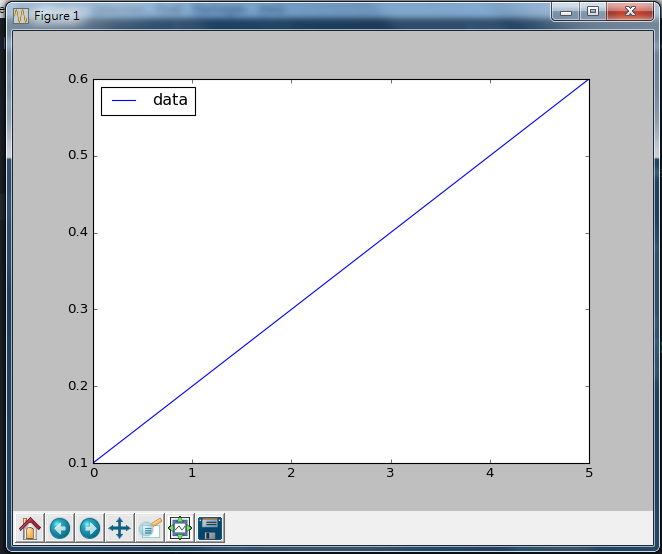Click the y-axis label 0.2
Screen dimensions: 662x554
(x=78, y=386)
